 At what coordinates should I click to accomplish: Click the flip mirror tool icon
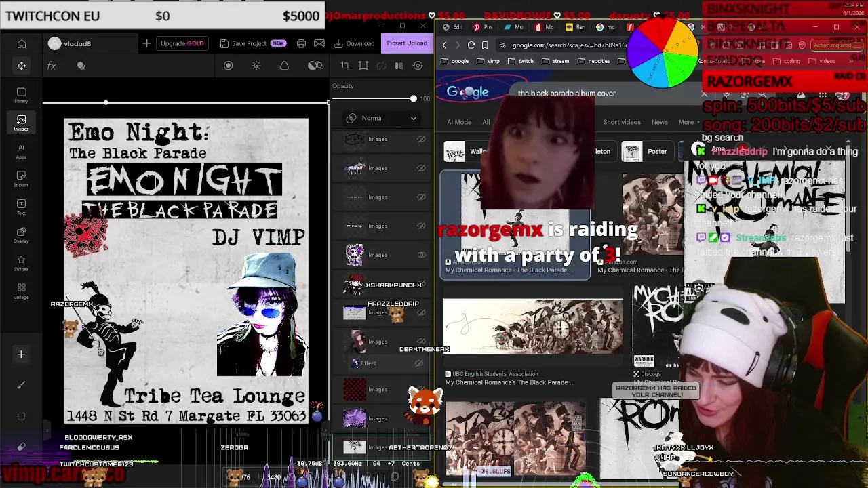399,66
